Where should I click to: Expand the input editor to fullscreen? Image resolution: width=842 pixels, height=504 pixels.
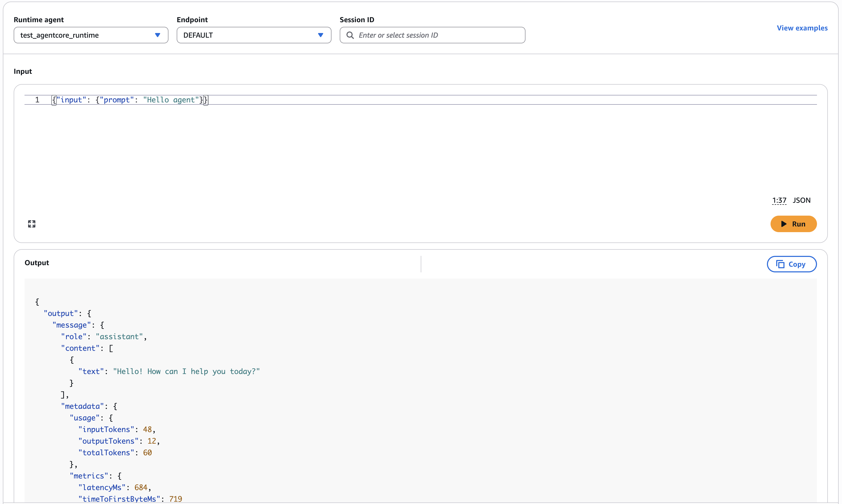click(31, 224)
